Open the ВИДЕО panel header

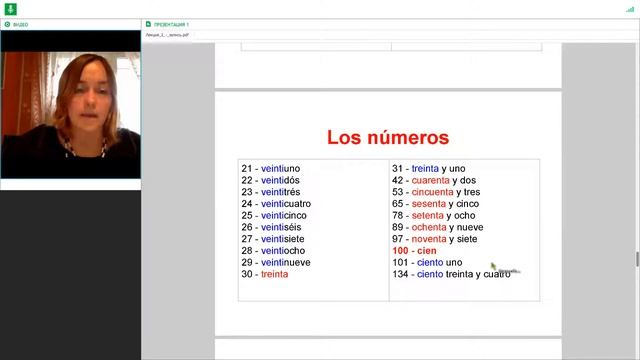coord(71,24)
